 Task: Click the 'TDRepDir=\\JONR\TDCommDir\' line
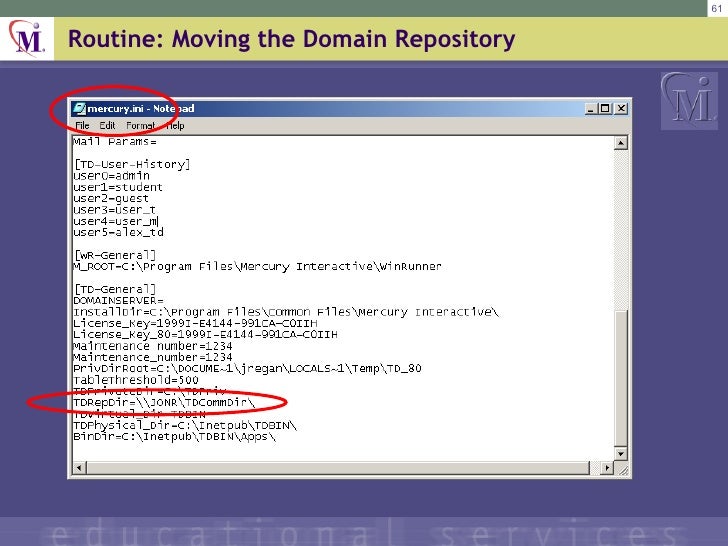click(164, 403)
